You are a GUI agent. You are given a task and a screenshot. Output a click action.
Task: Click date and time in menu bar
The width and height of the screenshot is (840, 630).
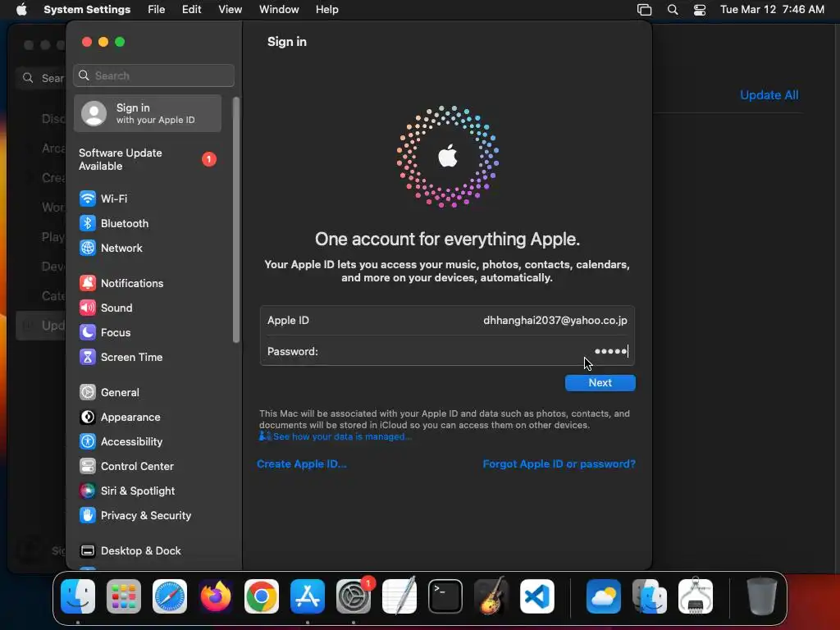tap(772, 10)
